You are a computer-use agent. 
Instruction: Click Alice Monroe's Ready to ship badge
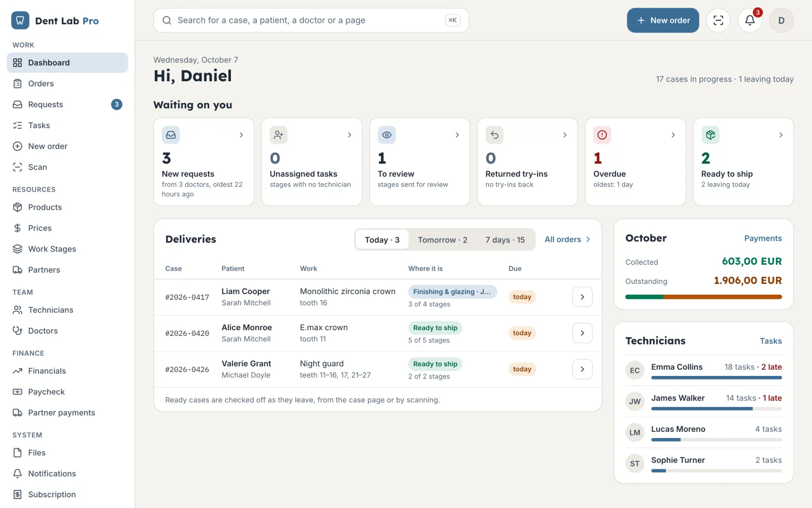[x=435, y=328]
